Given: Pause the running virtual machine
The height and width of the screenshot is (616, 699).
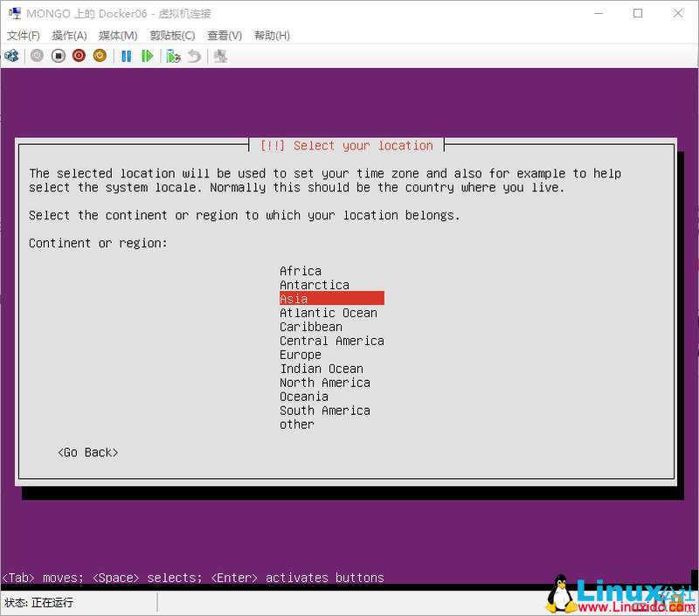Looking at the screenshot, I should (126, 54).
